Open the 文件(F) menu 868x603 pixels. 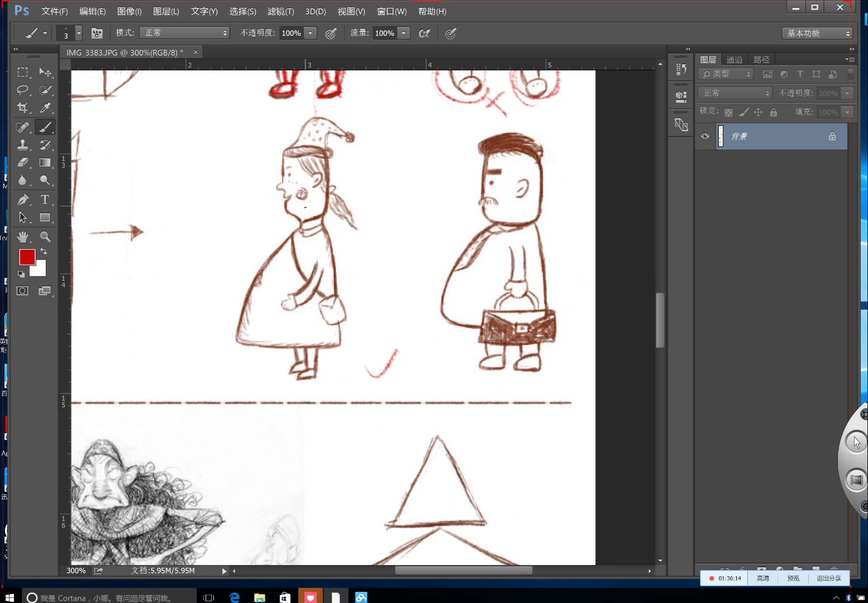(55, 11)
